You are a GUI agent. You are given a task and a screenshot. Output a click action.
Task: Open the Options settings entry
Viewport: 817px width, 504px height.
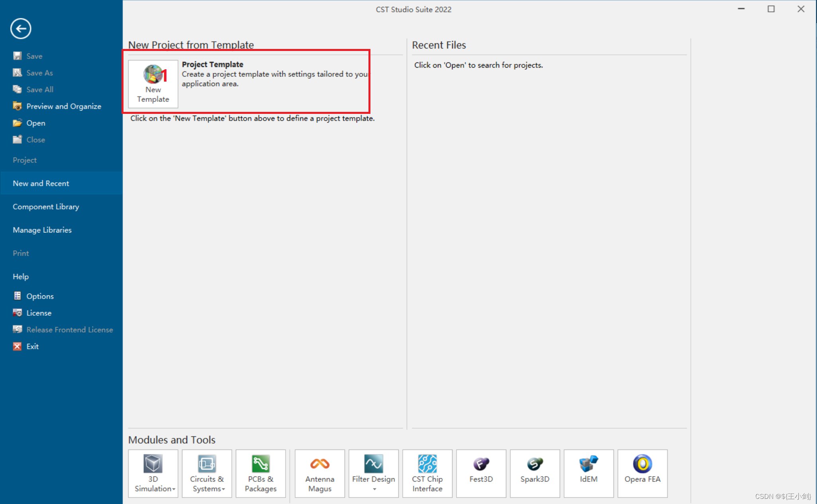click(40, 296)
